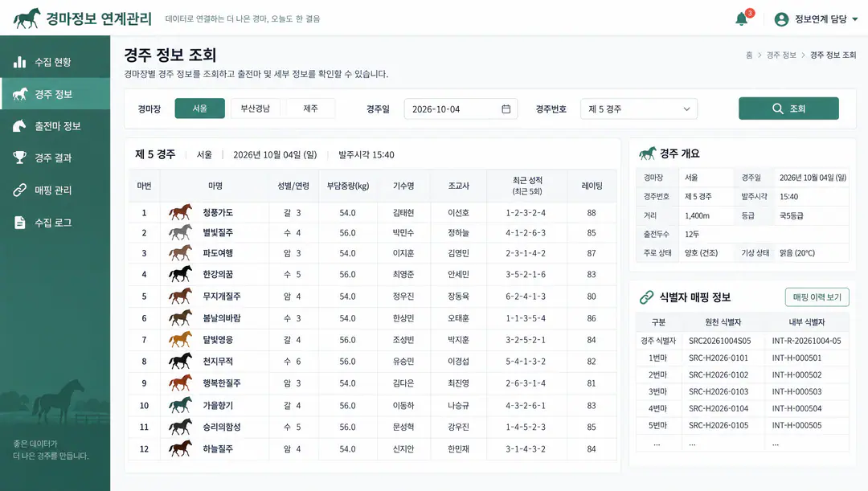Open the calendar picker icon
Viewport: 868px width, 491px height.
(506, 109)
